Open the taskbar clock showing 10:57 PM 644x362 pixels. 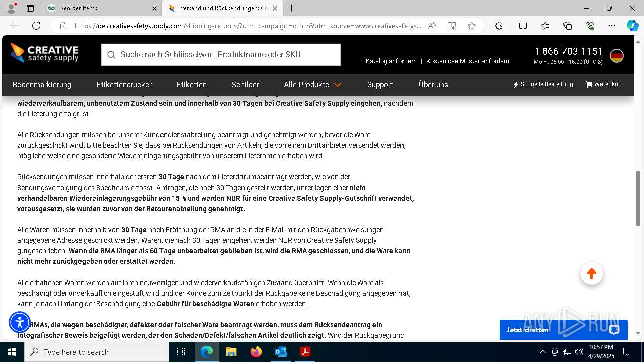point(601,352)
